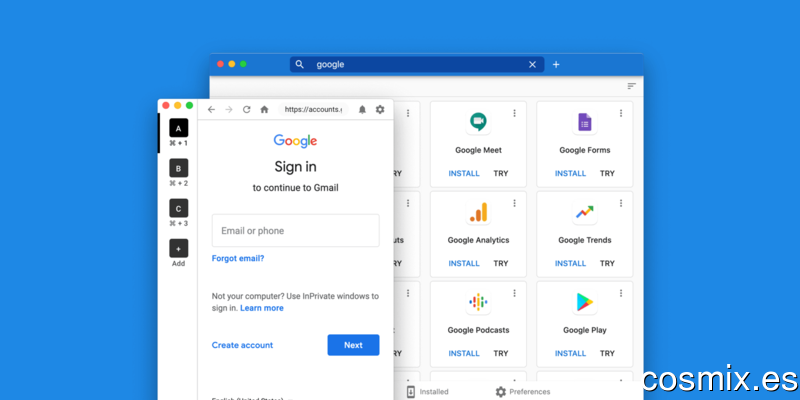This screenshot has height=400, width=800.
Task: Try Google Play
Action: coord(607,353)
